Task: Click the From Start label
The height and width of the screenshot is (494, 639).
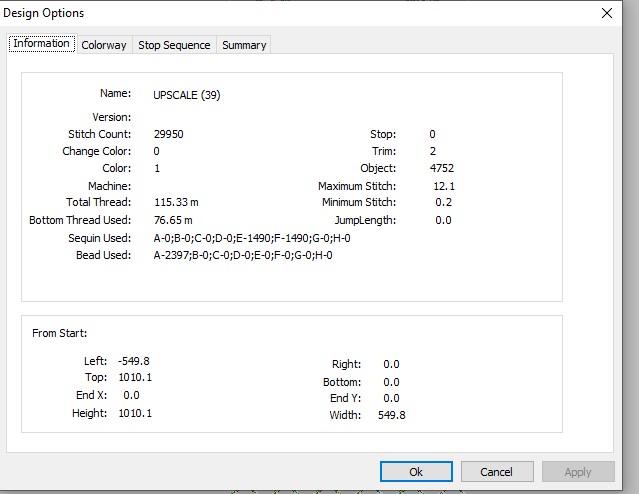Action: [59, 333]
